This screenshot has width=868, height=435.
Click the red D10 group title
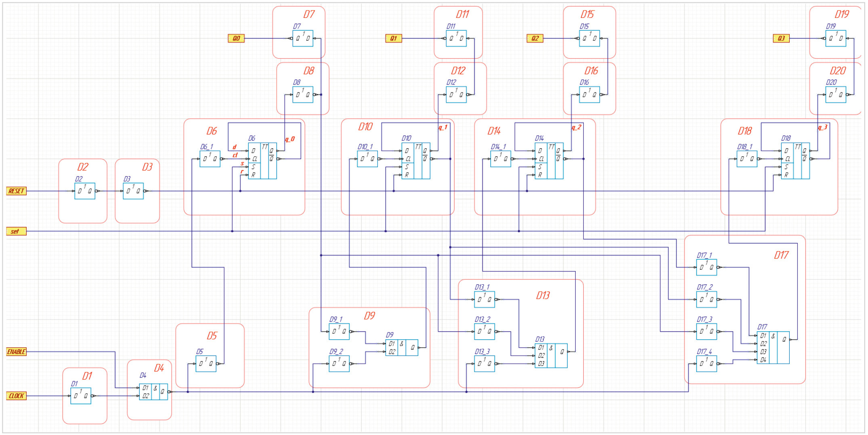(365, 127)
